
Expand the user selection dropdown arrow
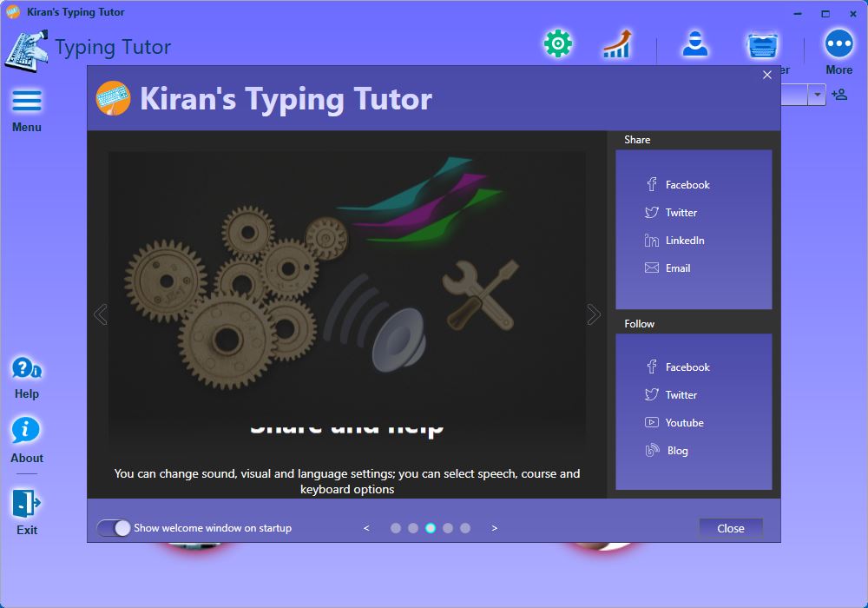coord(817,95)
